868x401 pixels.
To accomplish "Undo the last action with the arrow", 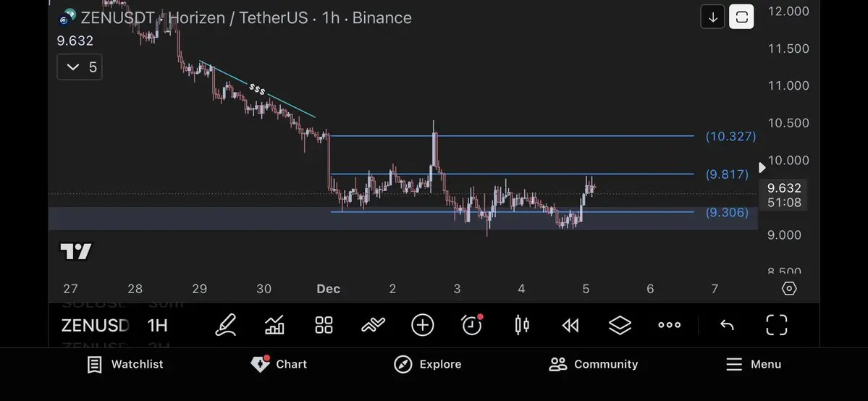I will point(727,325).
